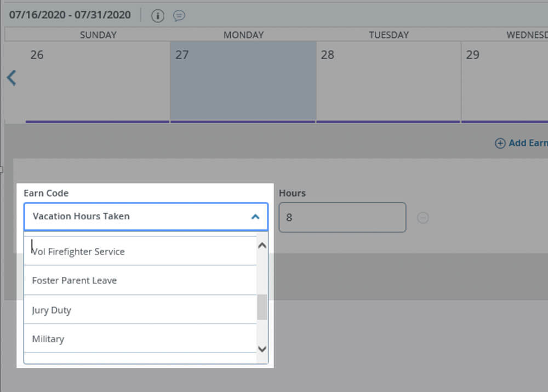Click the SUNDAY column header
The width and height of the screenshot is (548, 392).
98,35
